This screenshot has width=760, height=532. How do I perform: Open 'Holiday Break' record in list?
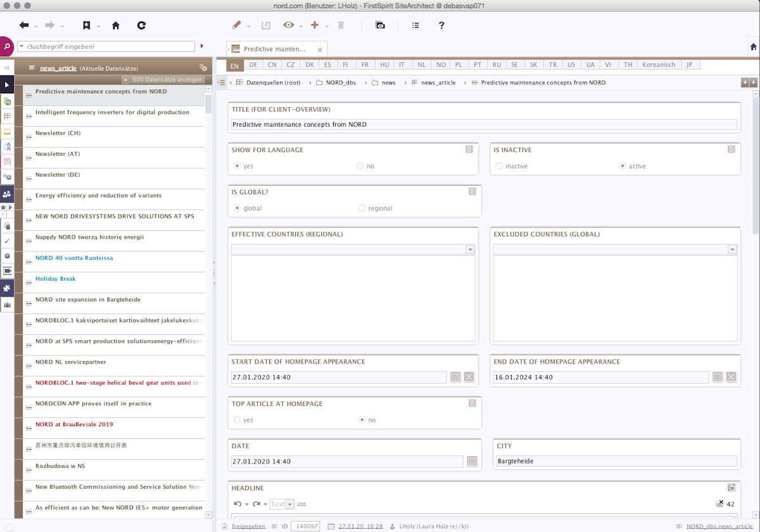[x=56, y=279]
